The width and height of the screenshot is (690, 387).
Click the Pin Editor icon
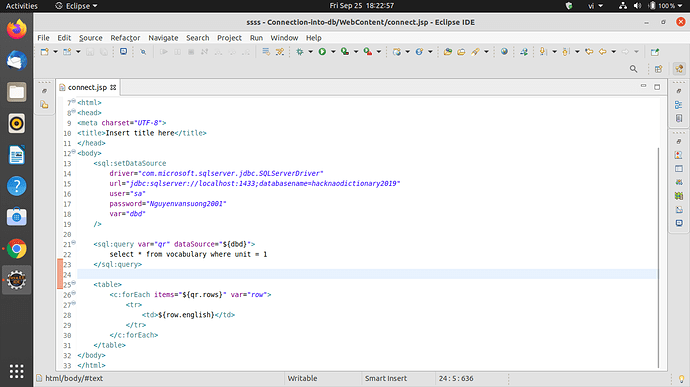[655, 52]
